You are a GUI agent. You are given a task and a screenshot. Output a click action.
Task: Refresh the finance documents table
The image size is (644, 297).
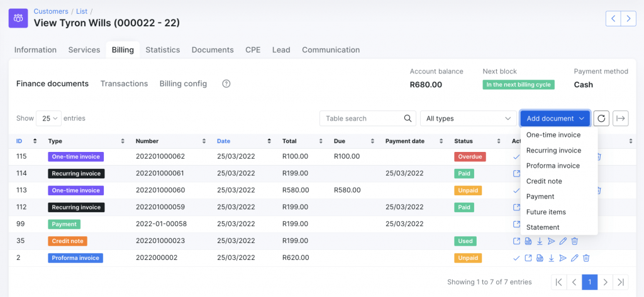tap(601, 118)
